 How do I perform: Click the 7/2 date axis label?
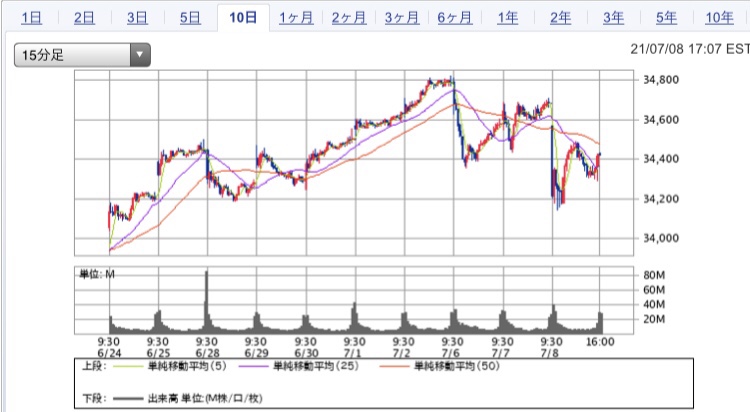point(402,353)
